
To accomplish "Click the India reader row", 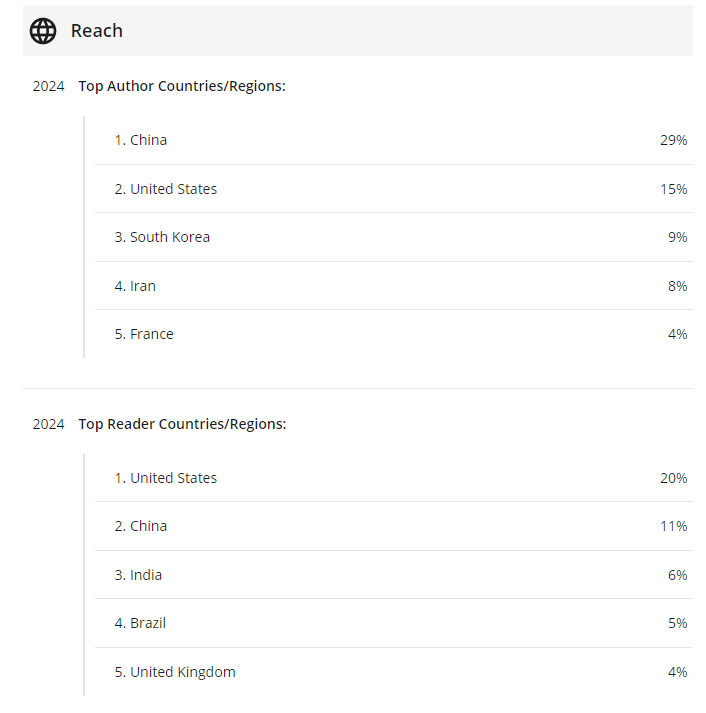I will (x=394, y=575).
